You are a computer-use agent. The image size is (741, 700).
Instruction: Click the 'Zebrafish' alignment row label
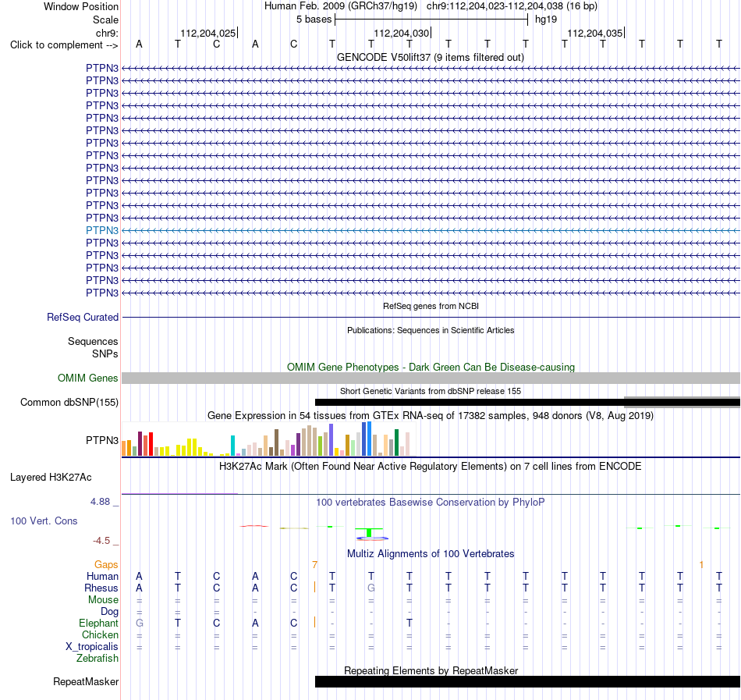click(97, 658)
